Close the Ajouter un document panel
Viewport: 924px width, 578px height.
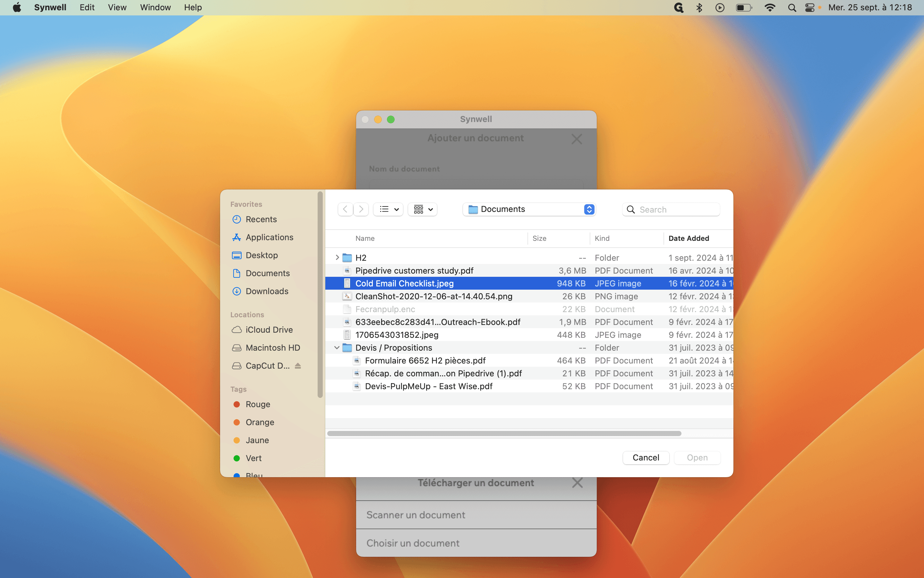[x=577, y=139]
